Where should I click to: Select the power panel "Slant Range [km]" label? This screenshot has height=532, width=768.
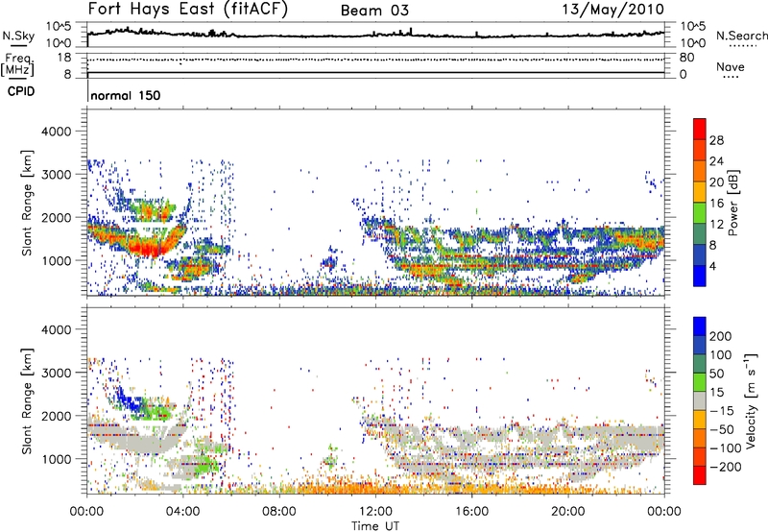pos(27,203)
